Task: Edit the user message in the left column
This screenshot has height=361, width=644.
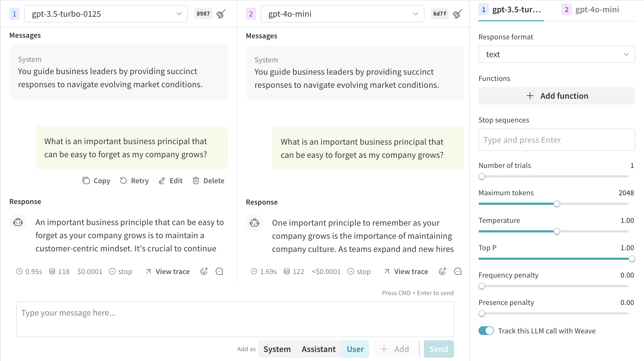Action: [170, 180]
